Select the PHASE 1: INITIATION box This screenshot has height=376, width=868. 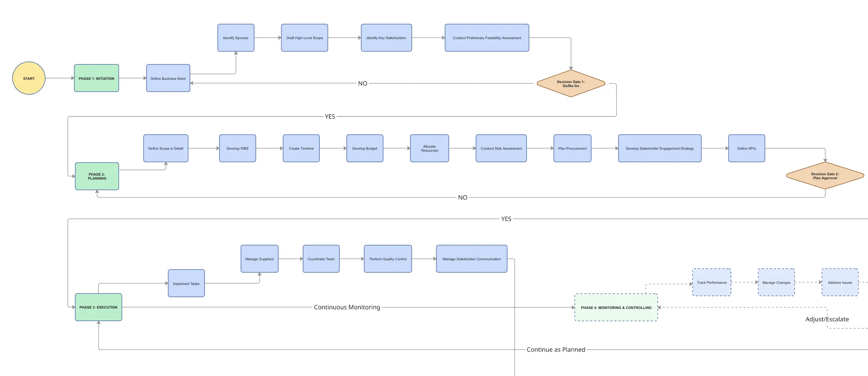coord(96,78)
